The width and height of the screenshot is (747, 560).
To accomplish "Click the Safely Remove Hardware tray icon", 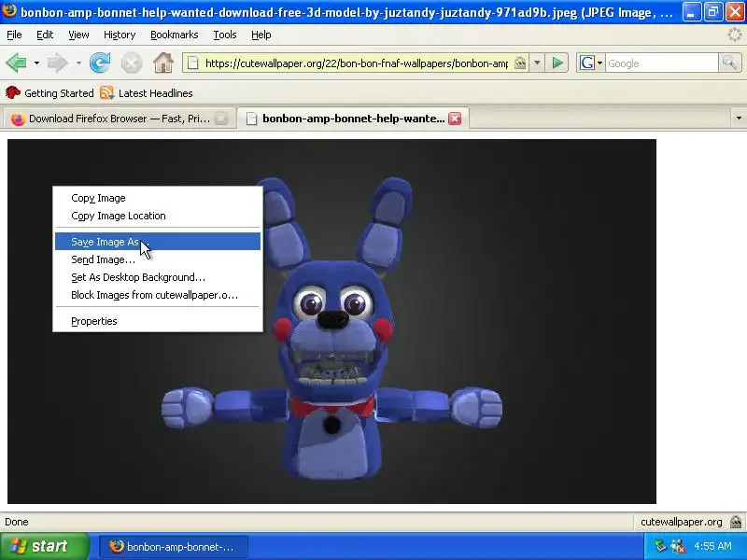I will (x=660, y=546).
